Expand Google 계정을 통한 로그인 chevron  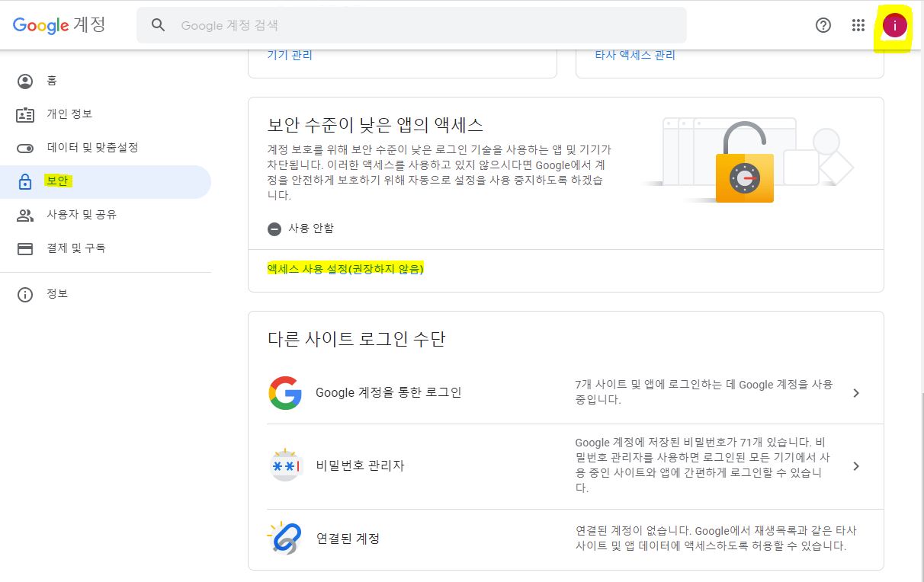click(856, 393)
